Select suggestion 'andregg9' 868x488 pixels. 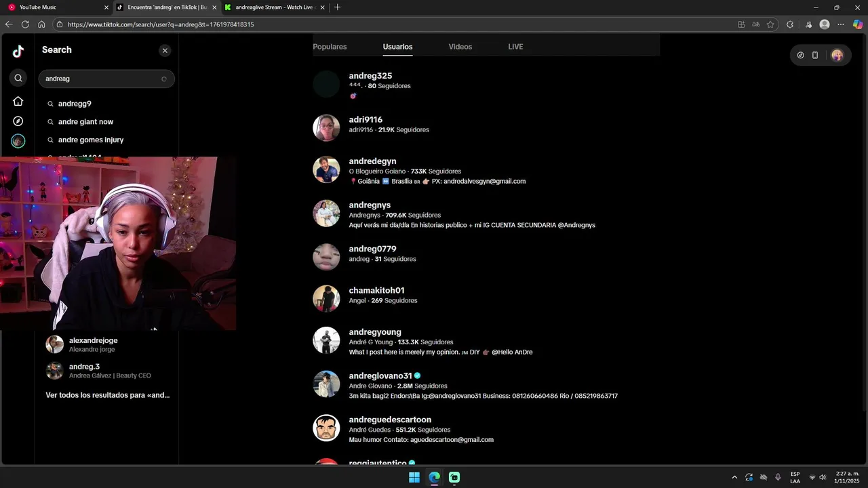point(75,104)
